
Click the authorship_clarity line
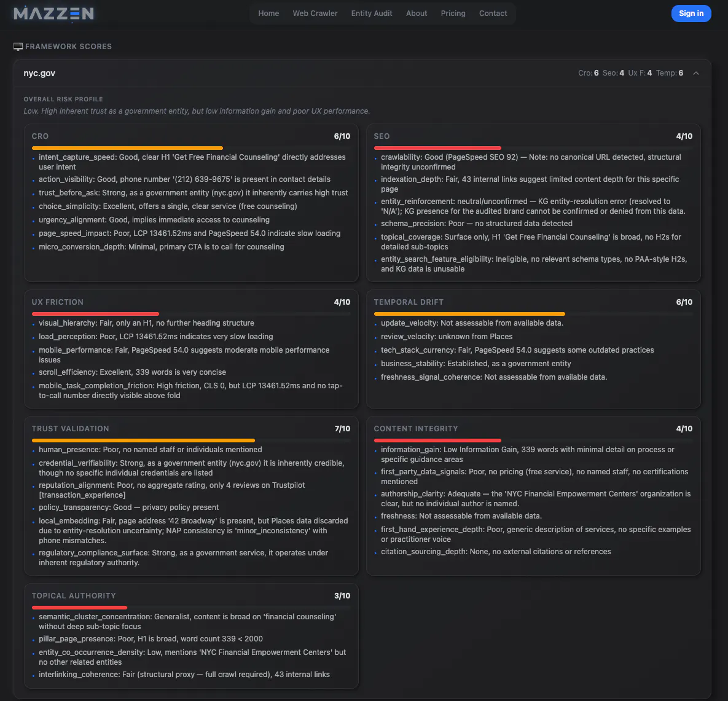[536, 499]
